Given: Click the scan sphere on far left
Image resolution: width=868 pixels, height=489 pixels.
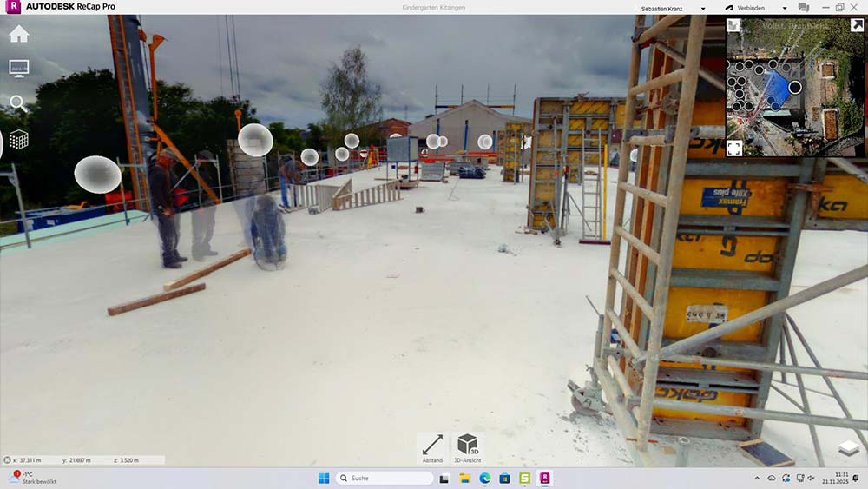Looking at the screenshot, I should point(97,174).
